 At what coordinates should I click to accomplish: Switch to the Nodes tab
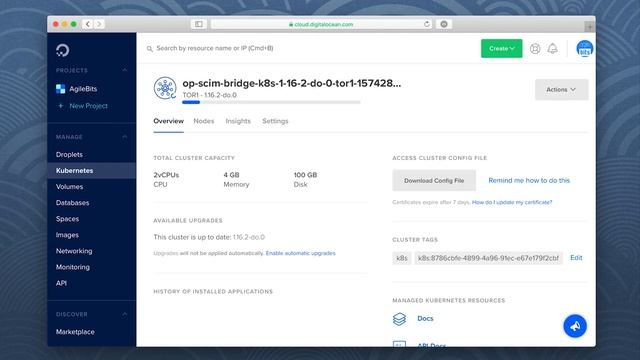pos(204,121)
